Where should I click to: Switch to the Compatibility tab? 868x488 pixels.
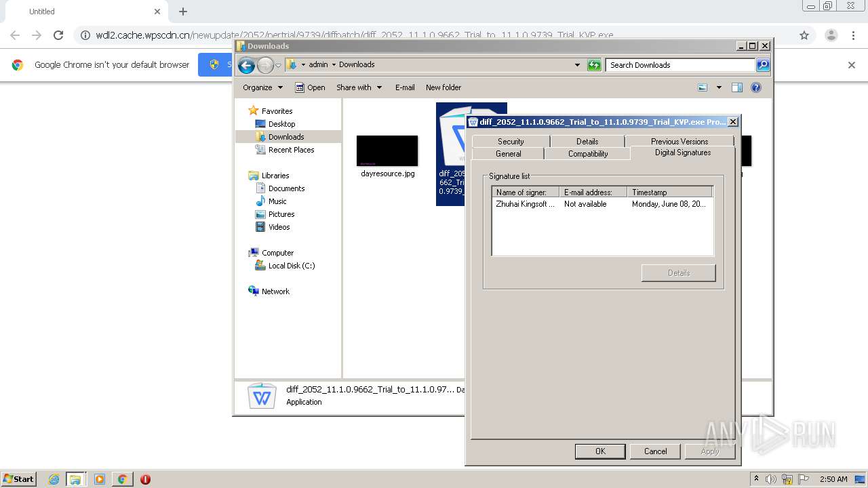588,154
